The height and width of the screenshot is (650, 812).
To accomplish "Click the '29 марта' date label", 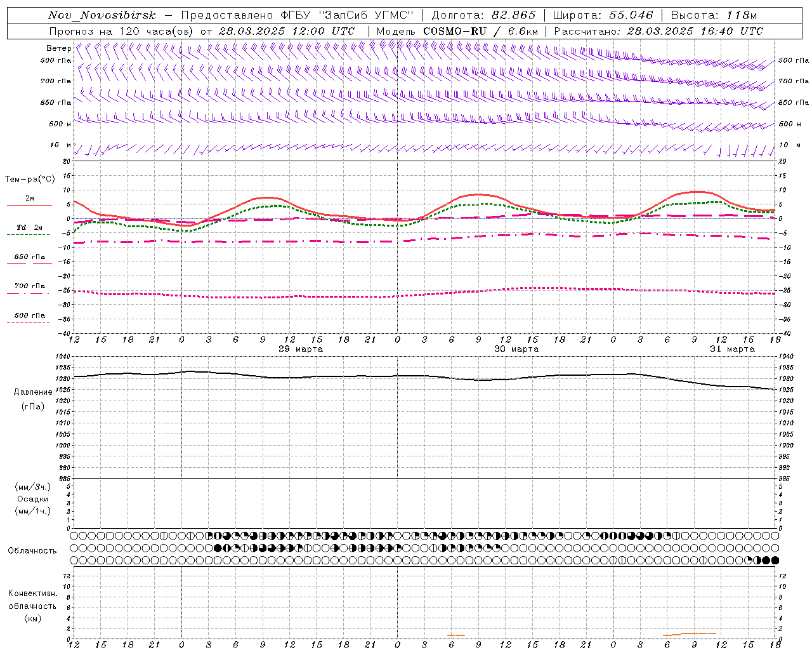I will pos(301,349).
